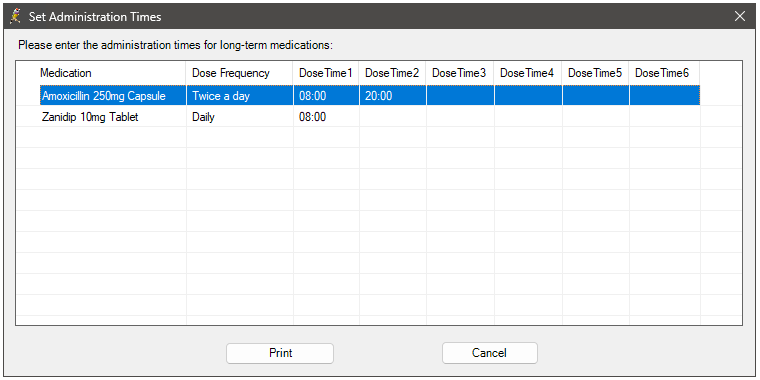Click the DoseTime5 column header
Image resolution: width=760 pixels, height=380 pixels.
tap(595, 73)
